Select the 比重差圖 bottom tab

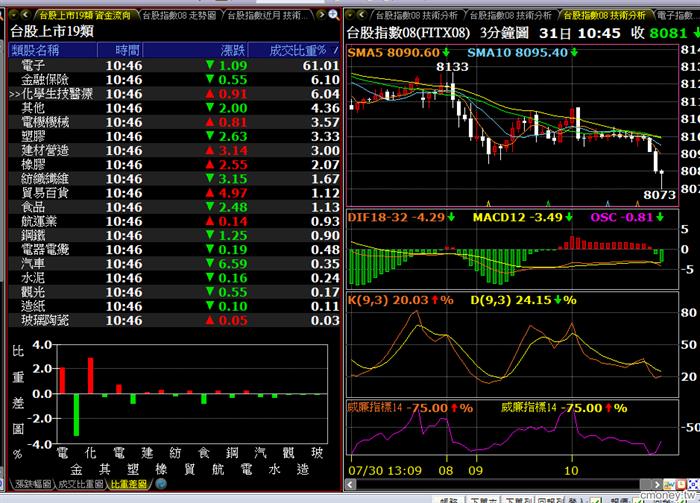pos(128,484)
